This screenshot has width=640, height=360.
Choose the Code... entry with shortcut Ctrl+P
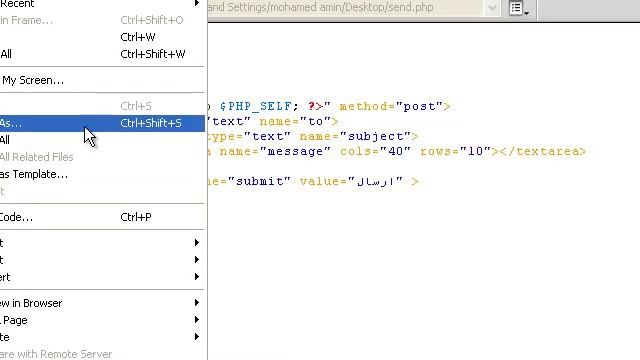(x=102, y=217)
